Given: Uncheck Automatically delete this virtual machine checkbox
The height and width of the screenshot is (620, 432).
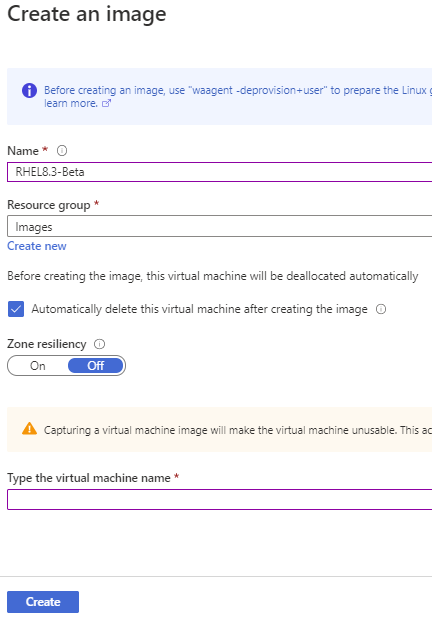Looking at the screenshot, I should click(16, 309).
